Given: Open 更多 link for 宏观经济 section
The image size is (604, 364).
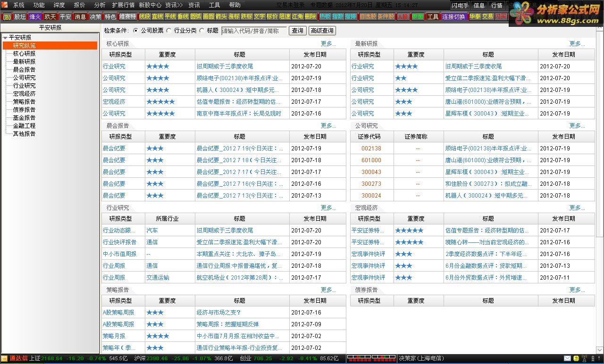Looking at the screenshot, I should pos(577,208).
